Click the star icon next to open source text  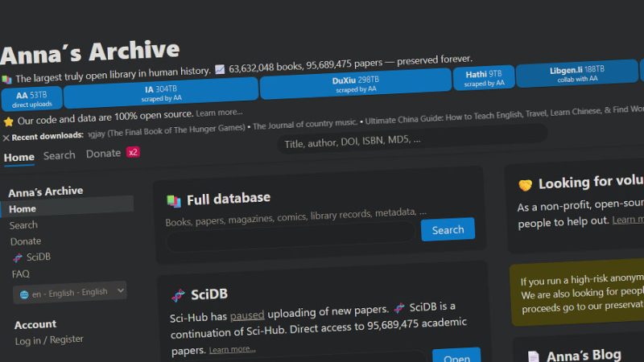click(9, 121)
